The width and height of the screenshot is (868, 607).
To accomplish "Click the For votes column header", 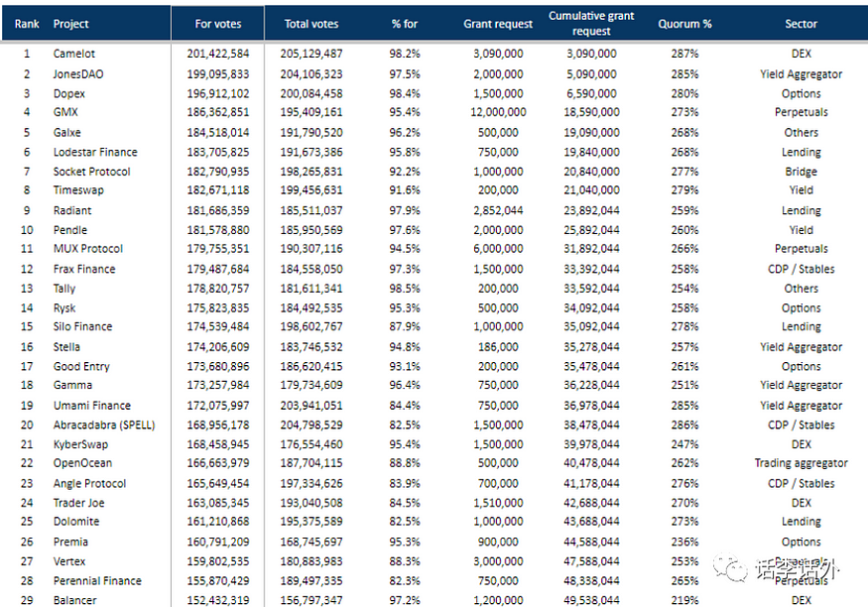I will pyautogui.click(x=218, y=24).
